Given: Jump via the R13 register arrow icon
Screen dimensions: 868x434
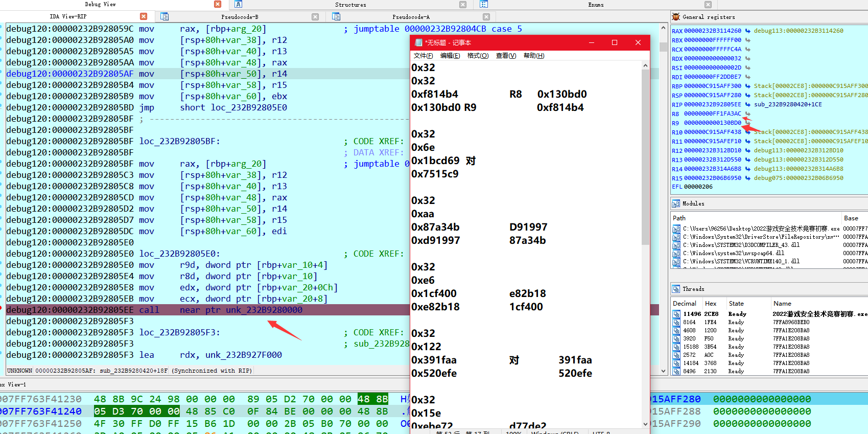Looking at the screenshot, I should point(747,159).
